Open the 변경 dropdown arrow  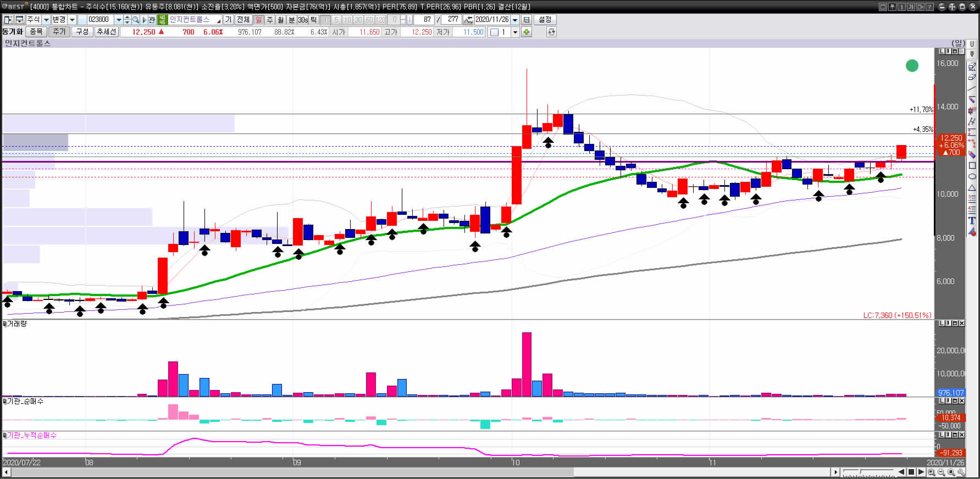pyautogui.click(x=72, y=19)
